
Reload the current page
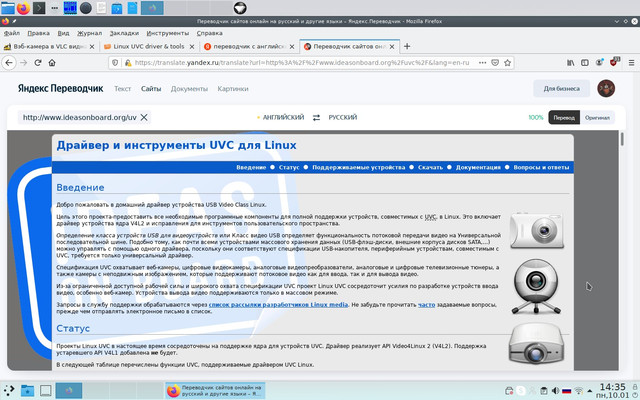38,63
